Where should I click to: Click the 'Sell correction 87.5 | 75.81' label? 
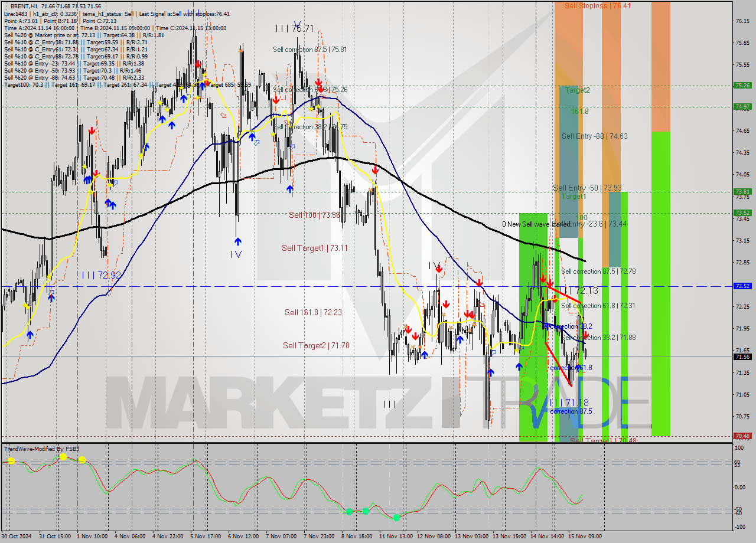pos(309,50)
